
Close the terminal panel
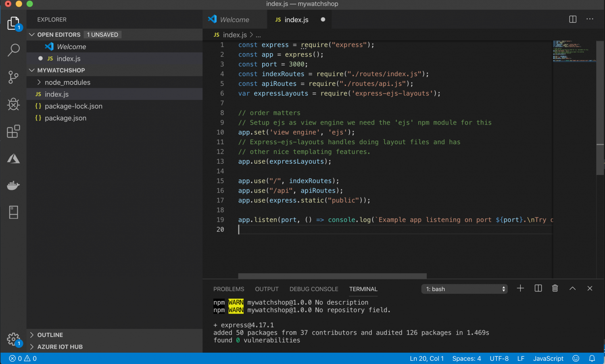pyautogui.click(x=590, y=288)
